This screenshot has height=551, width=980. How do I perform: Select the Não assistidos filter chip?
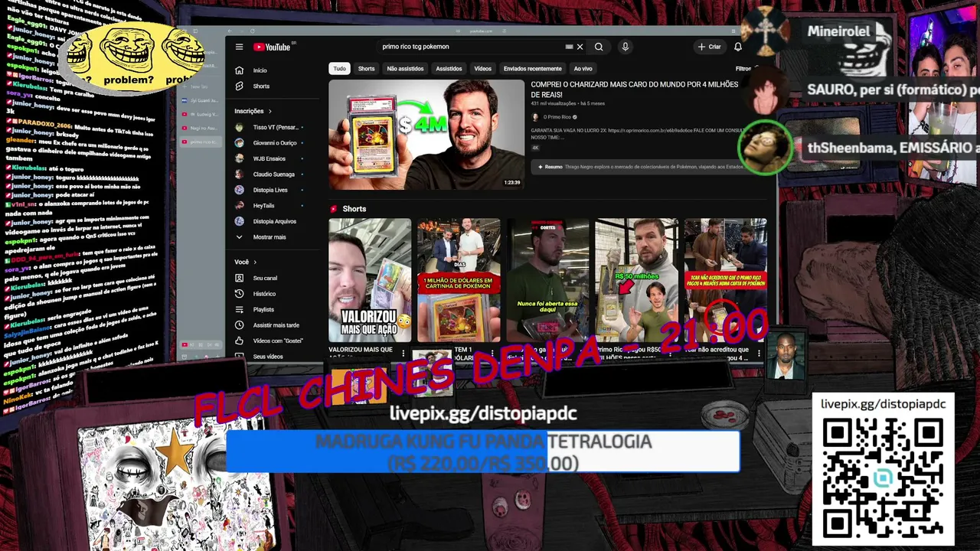point(405,69)
